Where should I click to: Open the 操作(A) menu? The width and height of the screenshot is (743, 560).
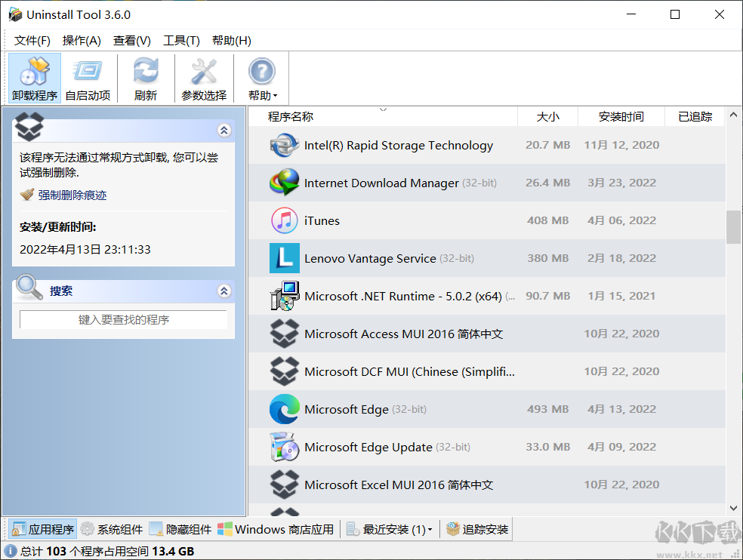(x=82, y=41)
